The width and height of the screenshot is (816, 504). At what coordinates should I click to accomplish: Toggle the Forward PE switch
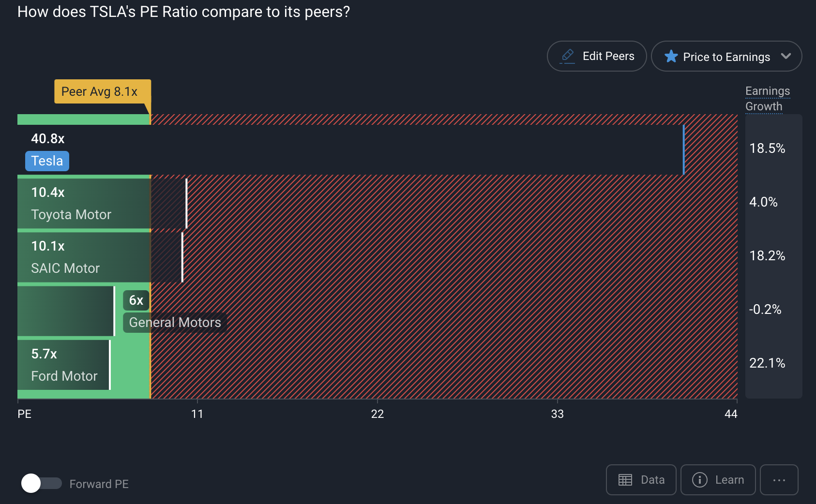click(42, 483)
